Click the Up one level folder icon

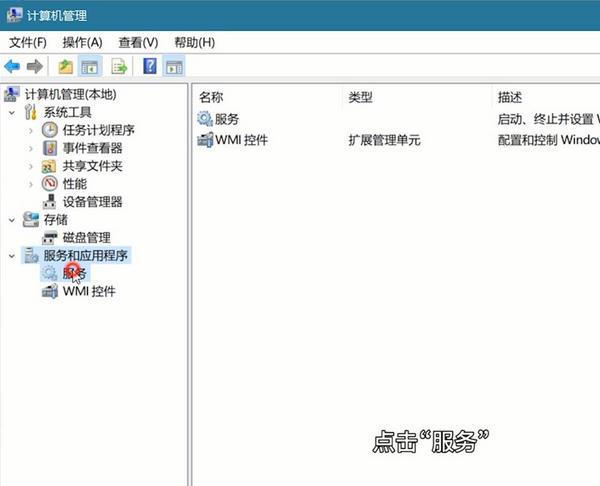[65, 67]
